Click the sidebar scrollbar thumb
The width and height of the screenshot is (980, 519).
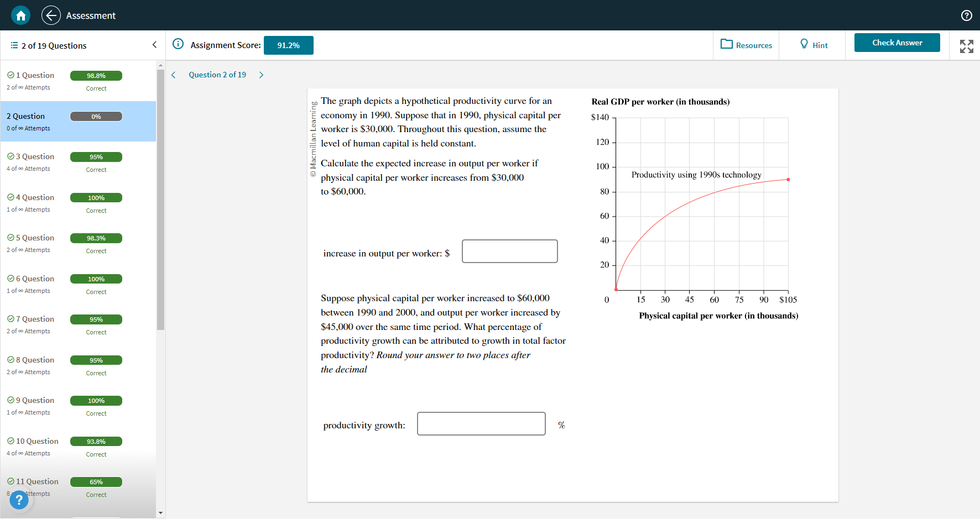pyautogui.click(x=160, y=199)
